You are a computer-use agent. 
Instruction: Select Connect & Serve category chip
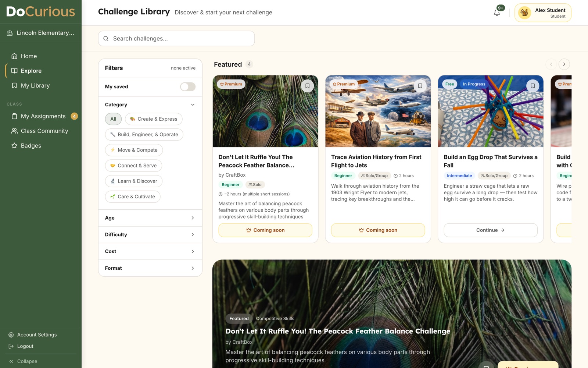click(133, 166)
